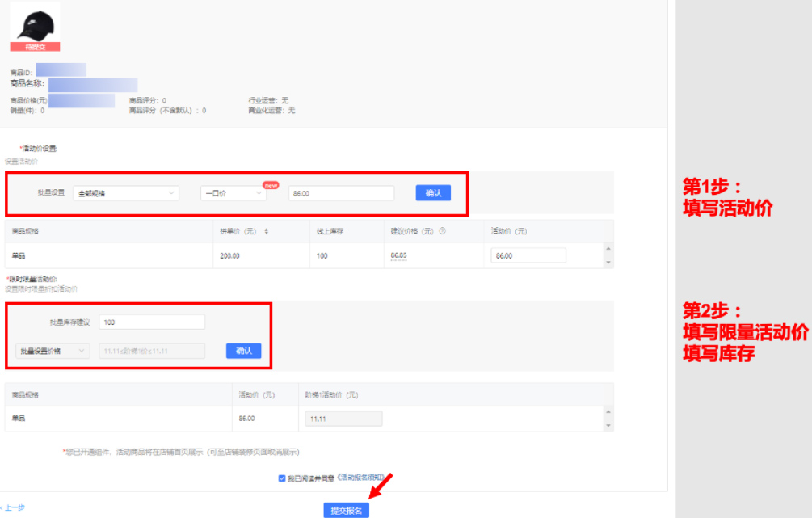Image resolution: width=812 pixels, height=518 pixels.
Task: Click 确认 button in limited-quantity price section
Action: (243, 351)
